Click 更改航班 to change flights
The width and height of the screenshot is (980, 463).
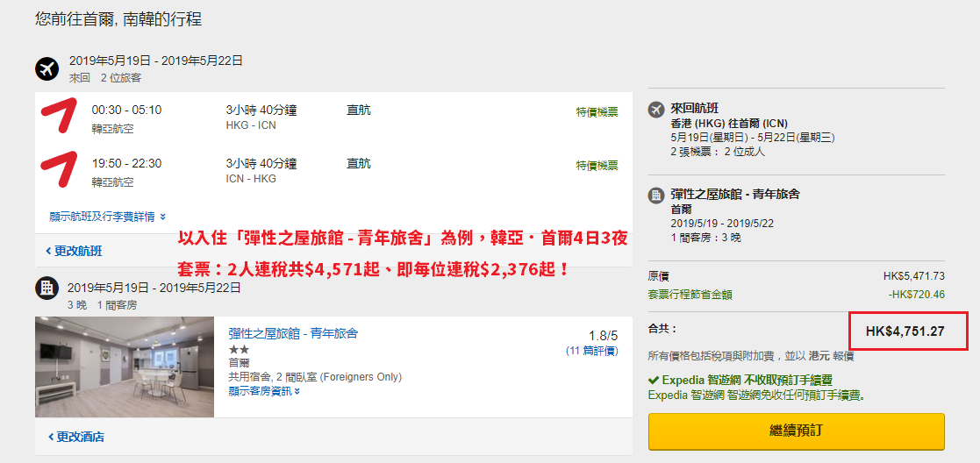(74, 251)
